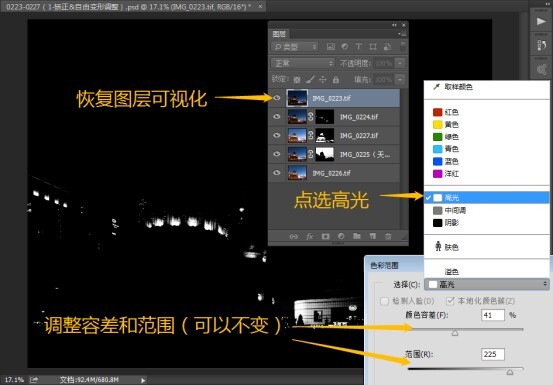Filter layers by shape layer icon
The height and width of the screenshot is (385, 553).
373,47
